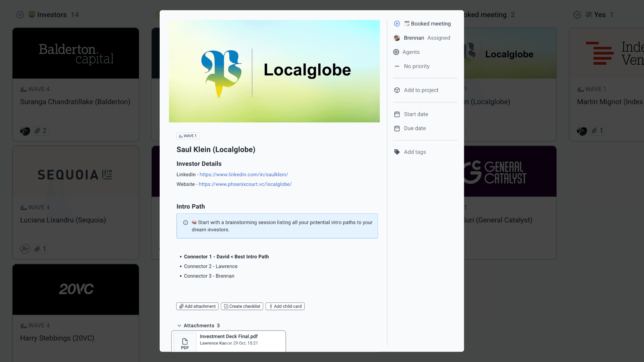Select Add tags

(x=410, y=152)
